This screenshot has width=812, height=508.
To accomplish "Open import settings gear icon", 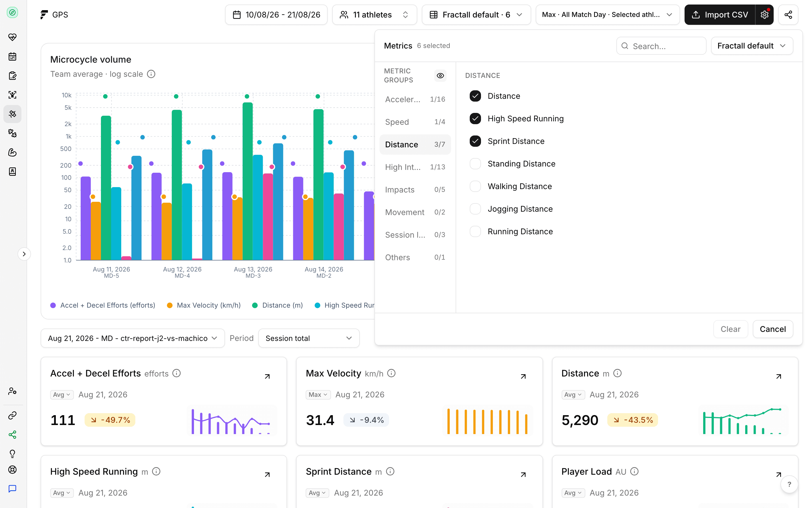I will (x=764, y=15).
